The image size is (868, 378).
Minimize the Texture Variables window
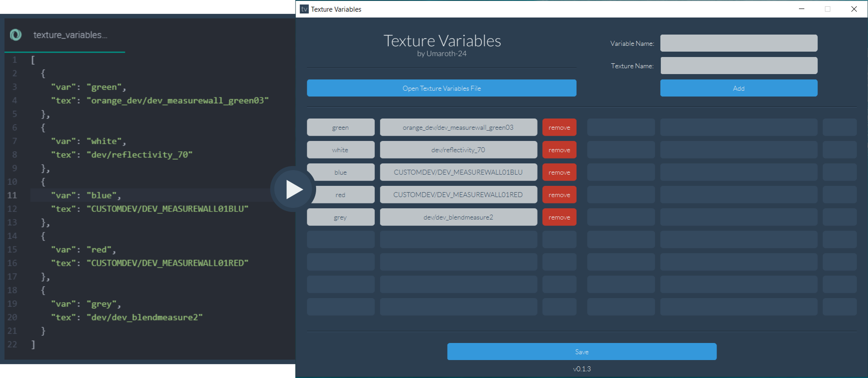pos(802,9)
